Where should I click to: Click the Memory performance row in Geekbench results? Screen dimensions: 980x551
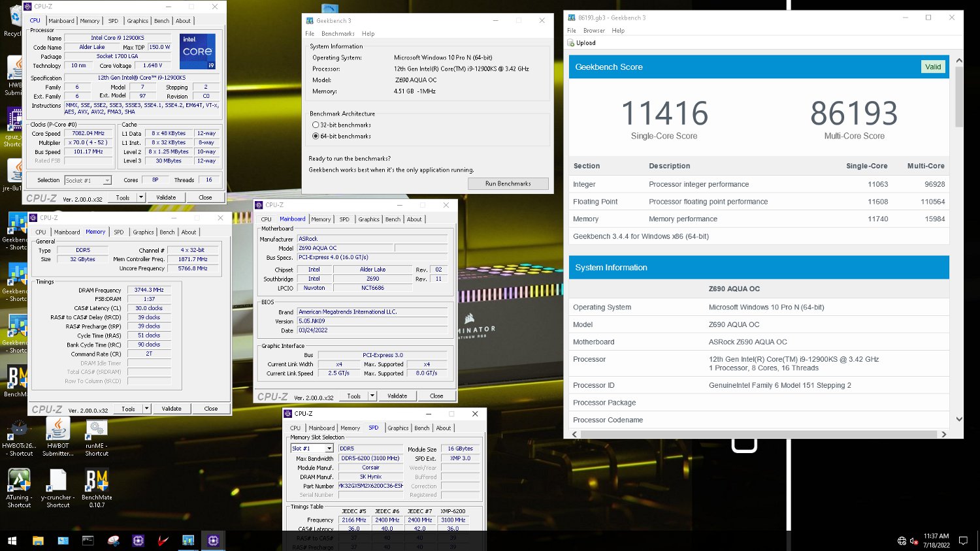coord(759,219)
